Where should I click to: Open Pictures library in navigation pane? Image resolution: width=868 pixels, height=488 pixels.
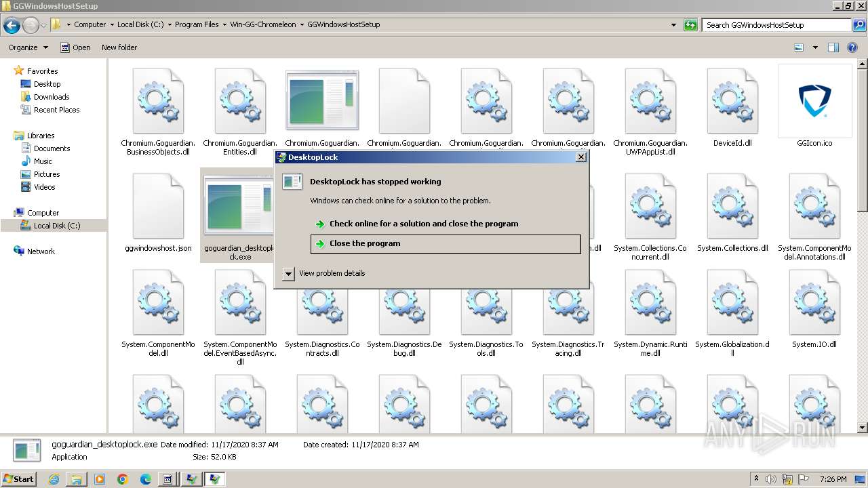click(x=47, y=174)
